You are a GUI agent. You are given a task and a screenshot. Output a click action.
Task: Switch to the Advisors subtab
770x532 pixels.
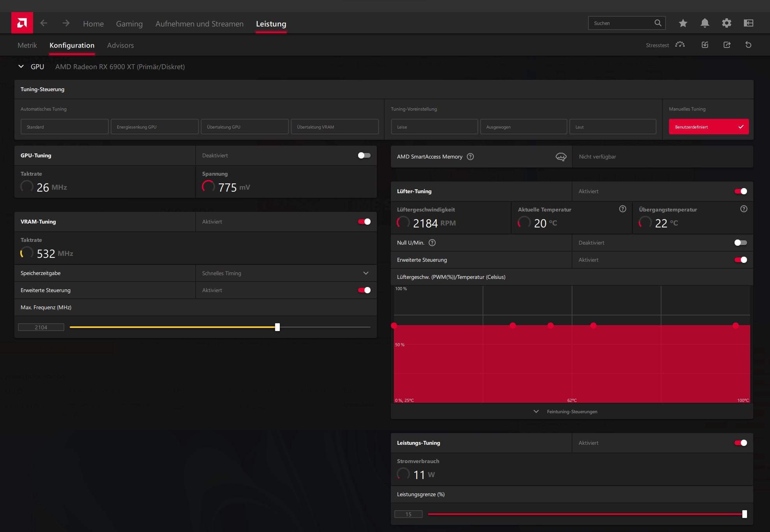[x=120, y=45]
